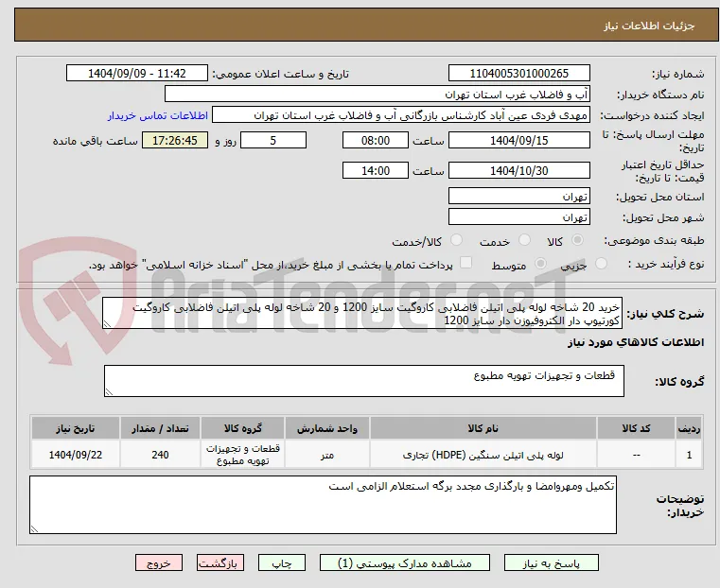Click the remaining days field showing 5

tap(273, 140)
